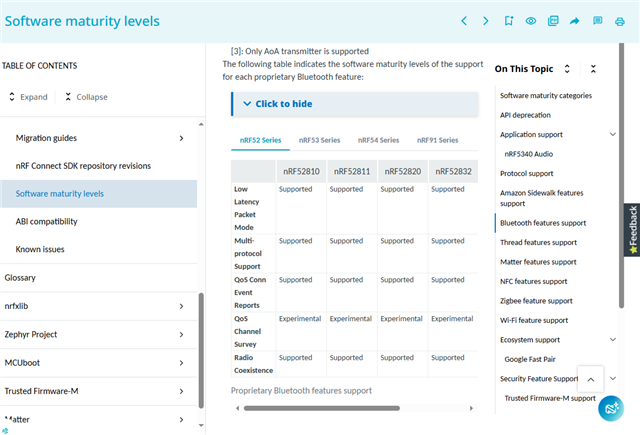Click table scrollbar right arrow
The height and width of the screenshot is (435, 640).
(x=471, y=408)
